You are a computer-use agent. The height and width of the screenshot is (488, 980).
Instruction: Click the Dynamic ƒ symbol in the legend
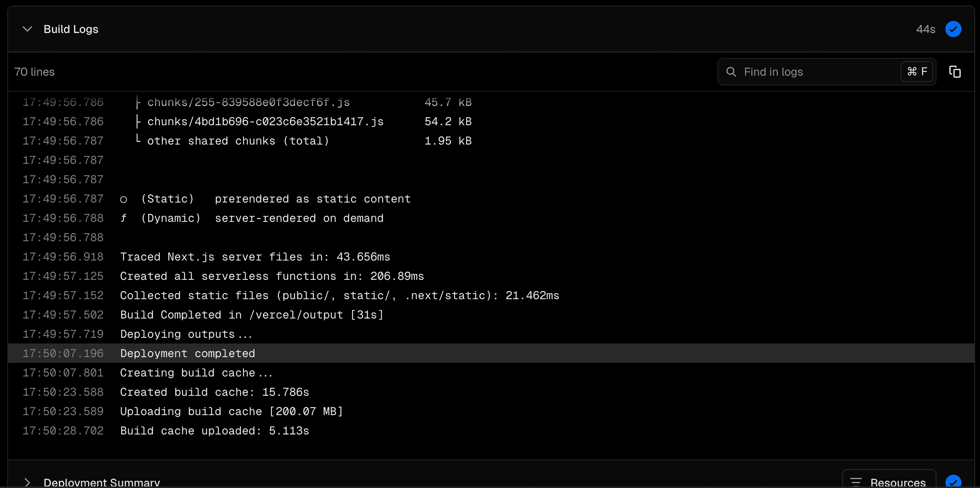point(124,218)
